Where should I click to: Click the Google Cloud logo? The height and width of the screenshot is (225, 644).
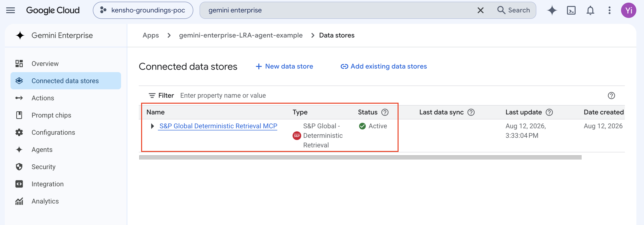(x=53, y=10)
